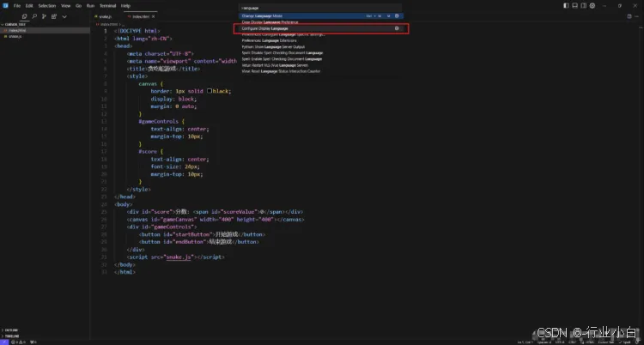The height and width of the screenshot is (345, 644).
Task: Open editor More Actions ellipsis
Action: 638,16
